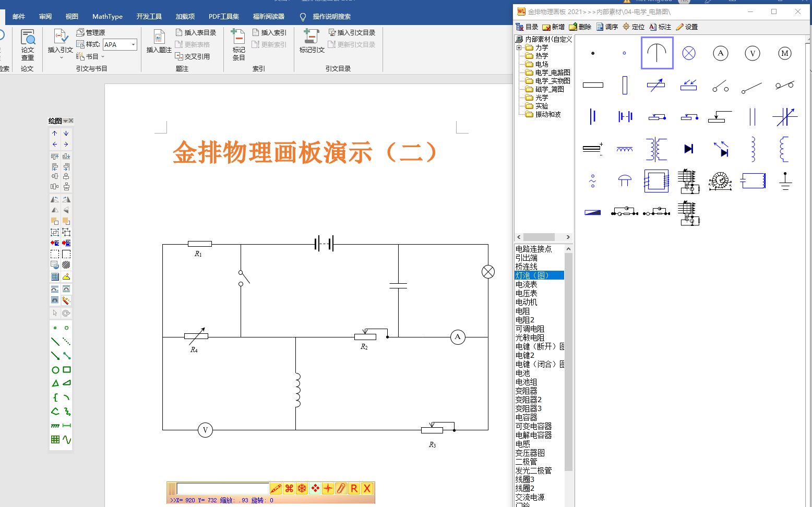This screenshot has height=507, width=812.
Task: Select the electrolytic capacitor symbol
Action: 593,149
